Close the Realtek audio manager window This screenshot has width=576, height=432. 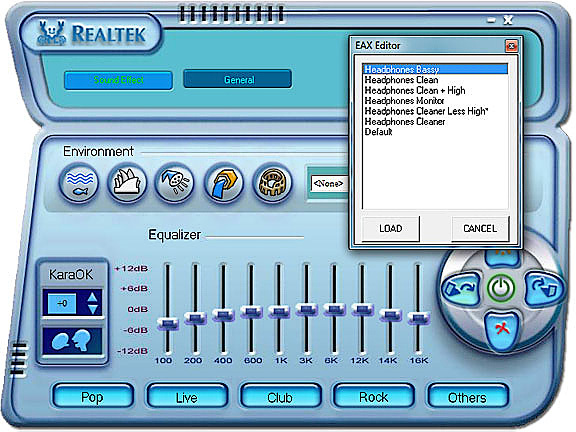[508, 20]
